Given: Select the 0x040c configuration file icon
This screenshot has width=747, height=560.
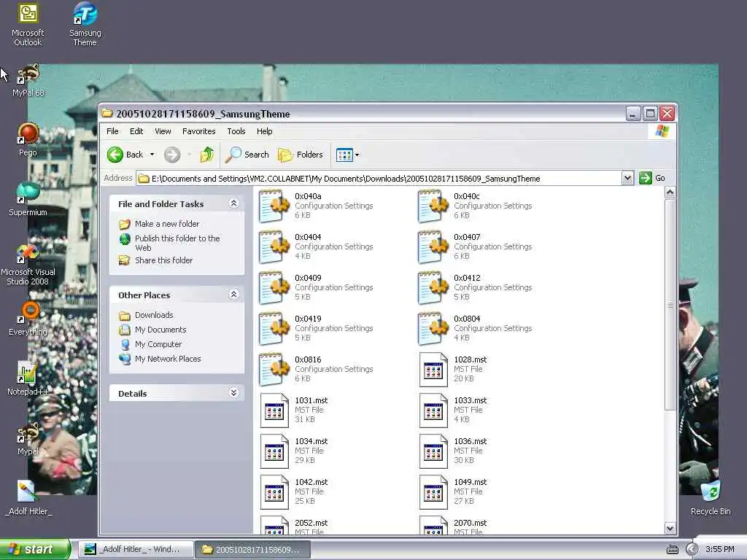Looking at the screenshot, I should 433,206.
